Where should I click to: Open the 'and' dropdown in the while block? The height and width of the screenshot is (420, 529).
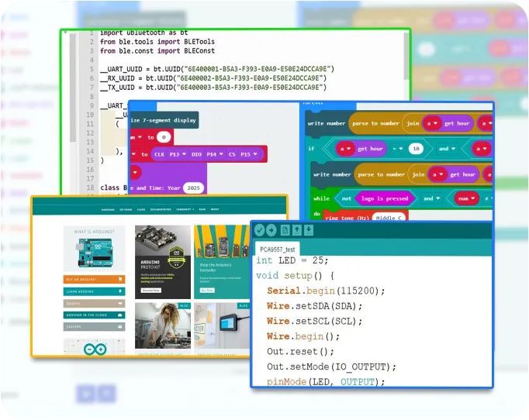(431, 198)
